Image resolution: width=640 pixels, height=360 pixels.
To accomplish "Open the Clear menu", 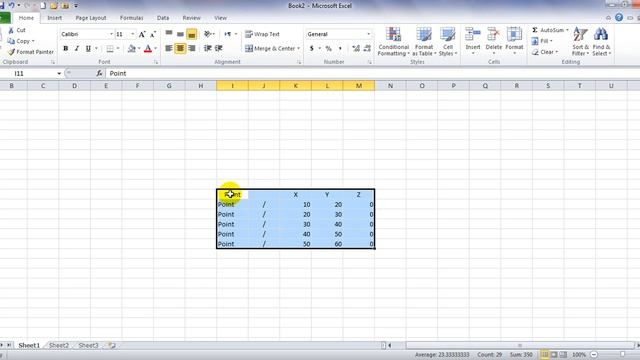I will click(544, 52).
